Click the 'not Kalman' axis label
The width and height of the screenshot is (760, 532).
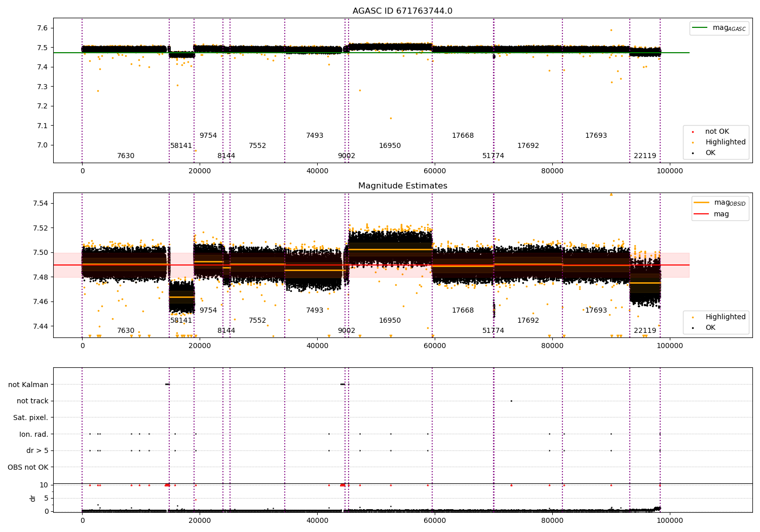tap(28, 385)
